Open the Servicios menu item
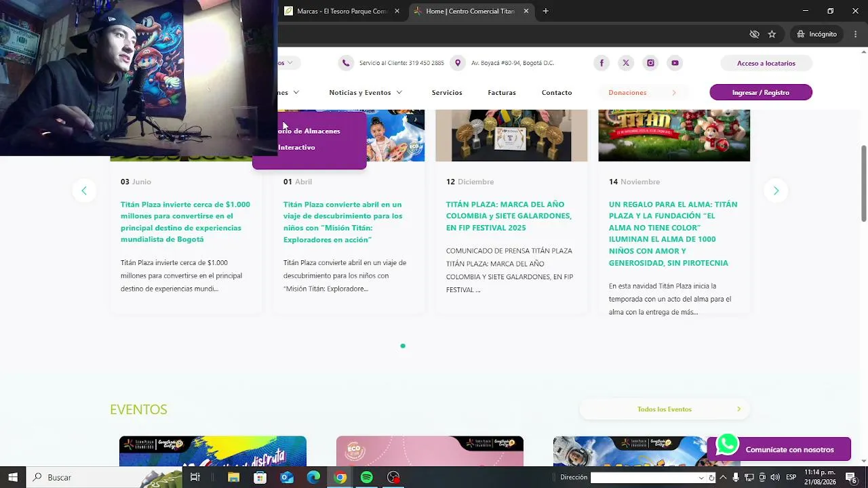Viewport: 868px width, 488px height. point(447,92)
